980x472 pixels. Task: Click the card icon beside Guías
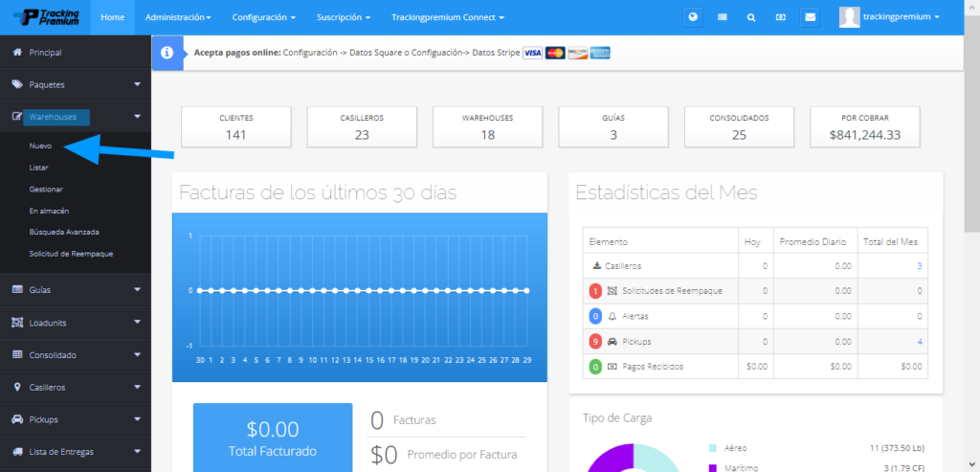[x=17, y=290]
